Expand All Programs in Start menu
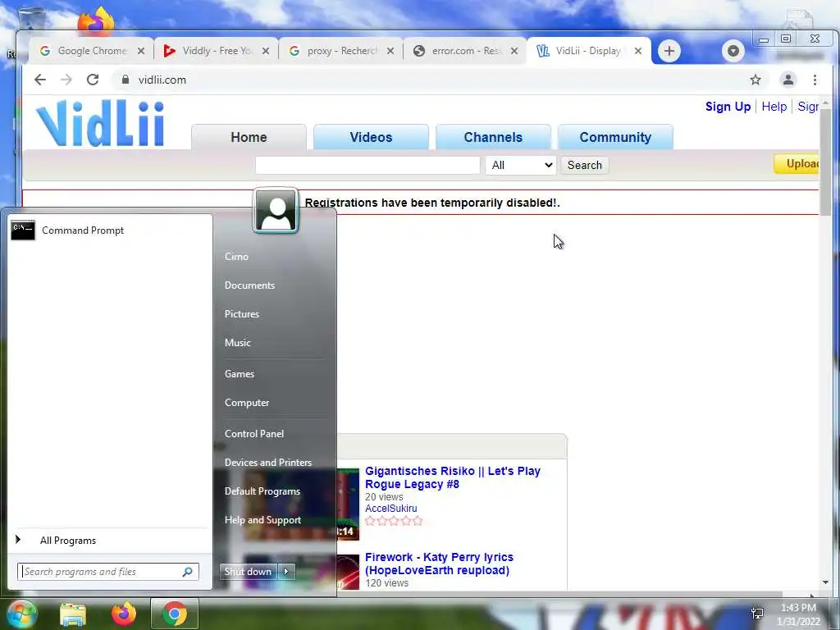Viewport: 840px width, 630px height. coord(68,541)
